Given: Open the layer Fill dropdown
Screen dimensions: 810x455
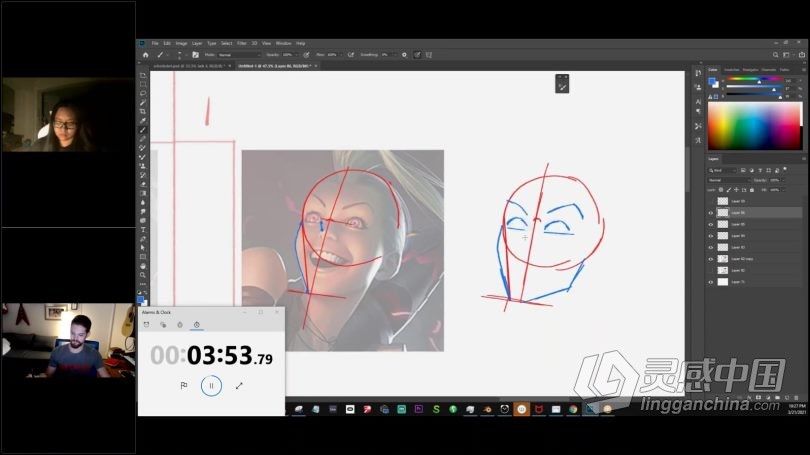Looking at the screenshot, I should click(x=784, y=190).
